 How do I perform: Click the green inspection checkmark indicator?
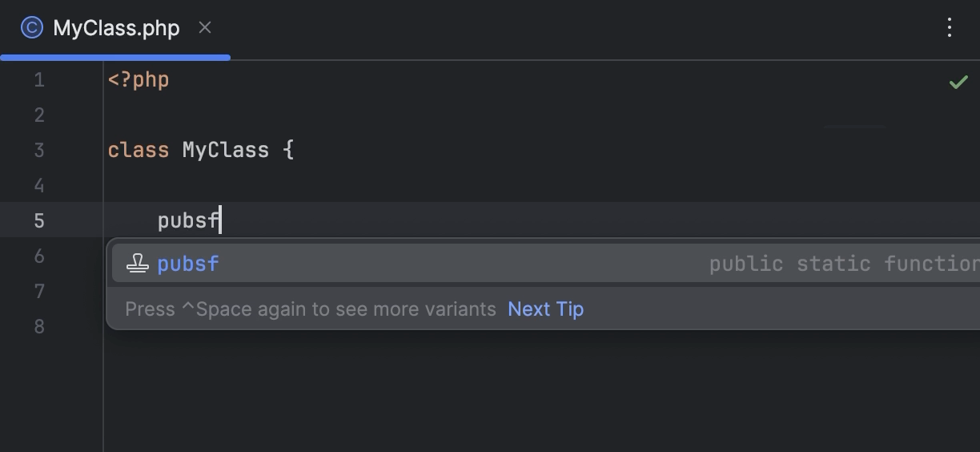[958, 82]
